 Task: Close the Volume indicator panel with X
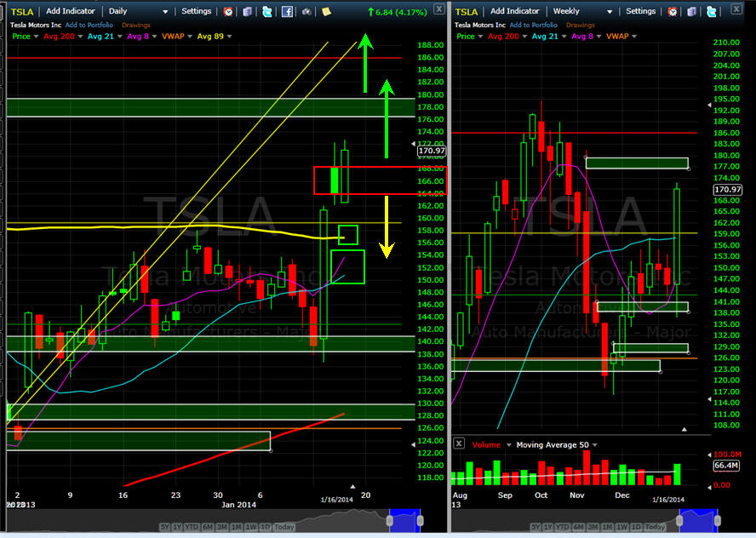(x=459, y=444)
